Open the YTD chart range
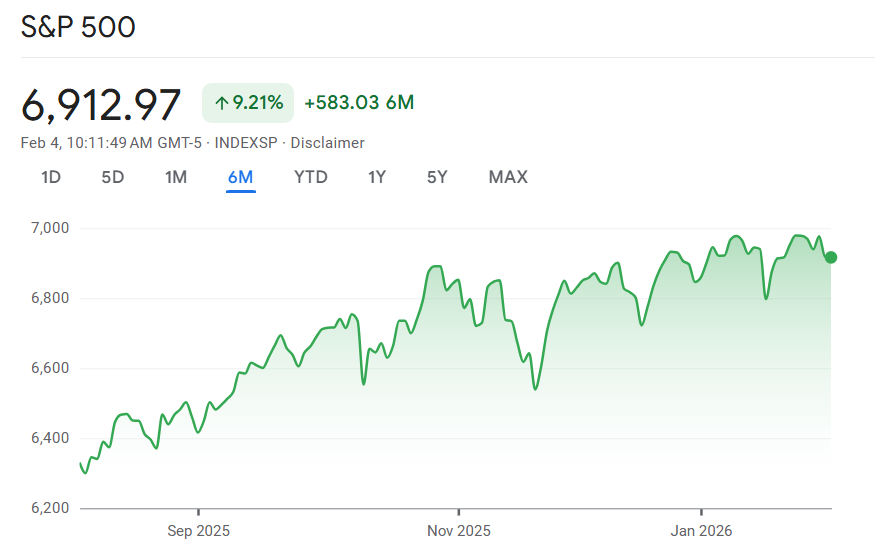The height and width of the screenshot is (550, 875). (x=310, y=177)
